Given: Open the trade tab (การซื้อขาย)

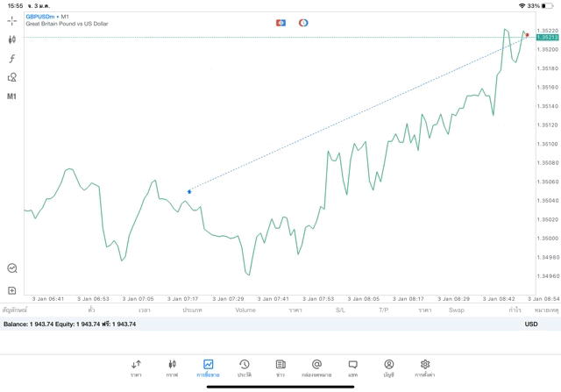Looking at the screenshot, I should pos(208,367).
